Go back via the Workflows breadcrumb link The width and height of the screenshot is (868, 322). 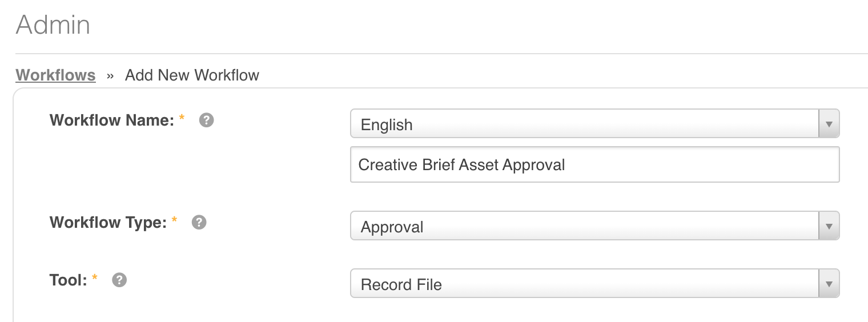pyautogui.click(x=55, y=75)
